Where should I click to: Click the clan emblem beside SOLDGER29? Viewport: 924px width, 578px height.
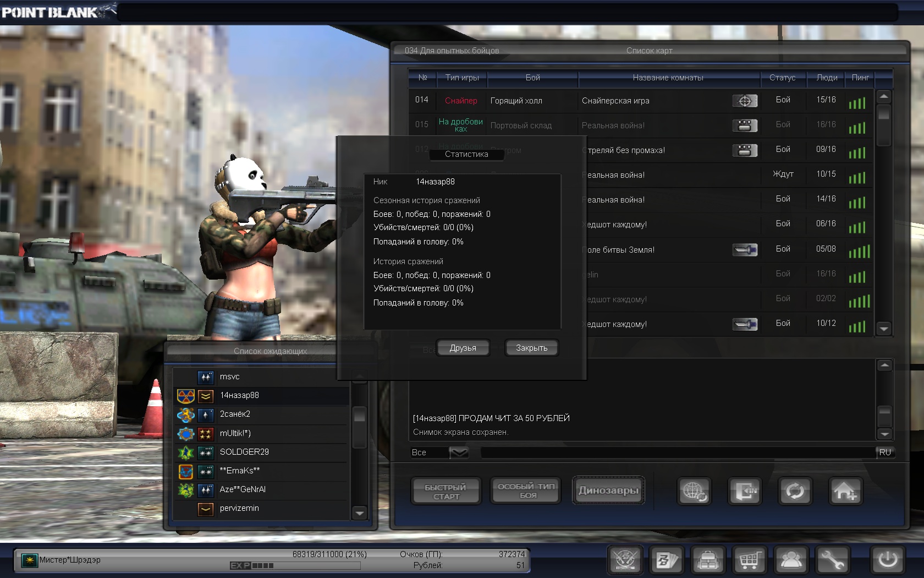(186, 452)
